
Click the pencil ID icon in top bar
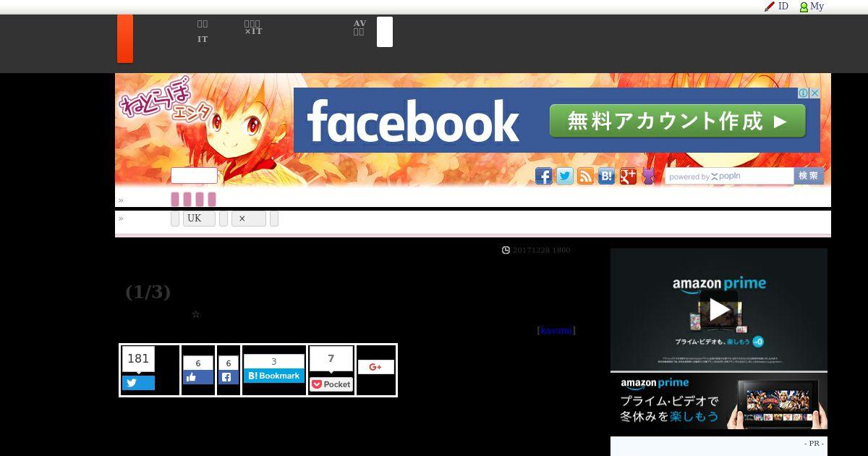point(770,7)
